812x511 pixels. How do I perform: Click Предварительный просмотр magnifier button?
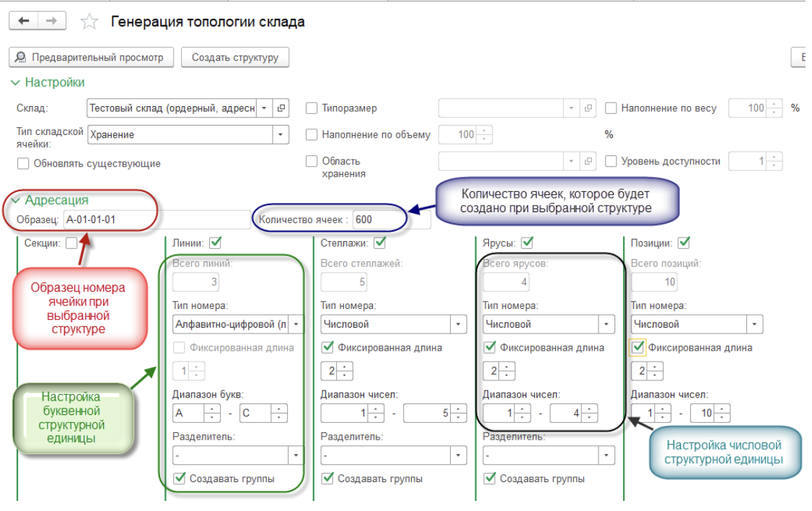(92, 57)
